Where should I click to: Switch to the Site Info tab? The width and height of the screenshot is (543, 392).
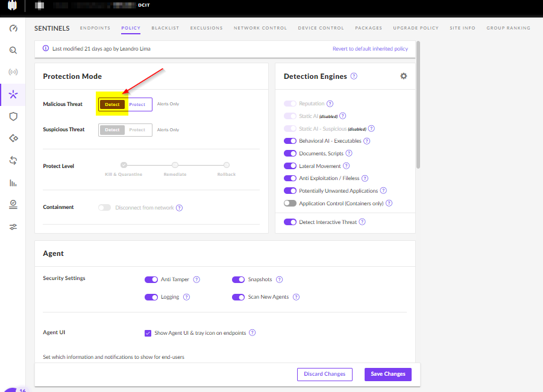(462, 28)
